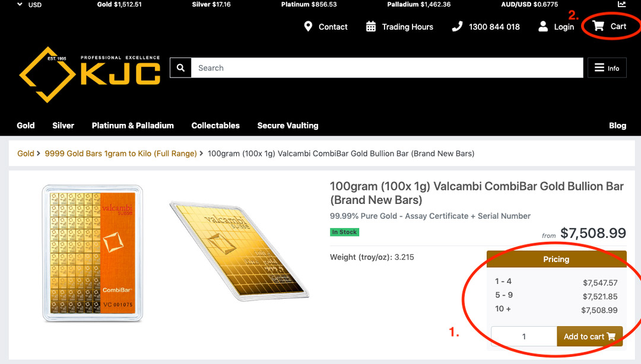
Task: Follow the 9999 Gold Bars breadcrumb link
Action: (120, 154)
